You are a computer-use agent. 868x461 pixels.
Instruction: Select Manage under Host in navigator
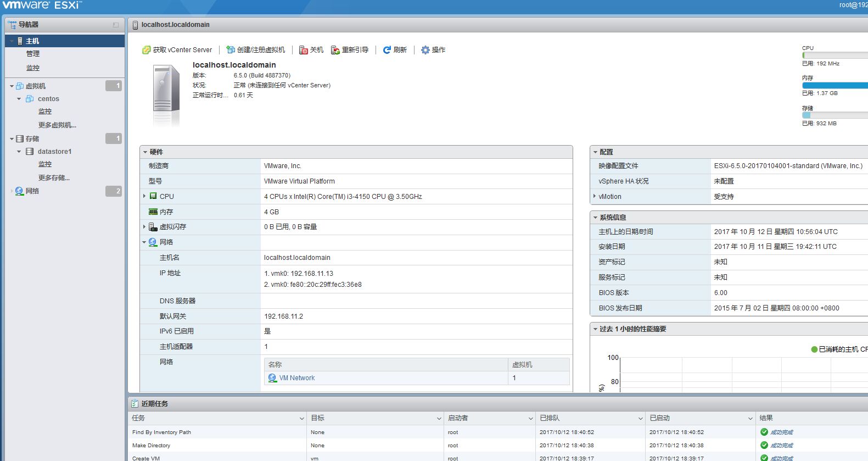(x=33, y=54)
